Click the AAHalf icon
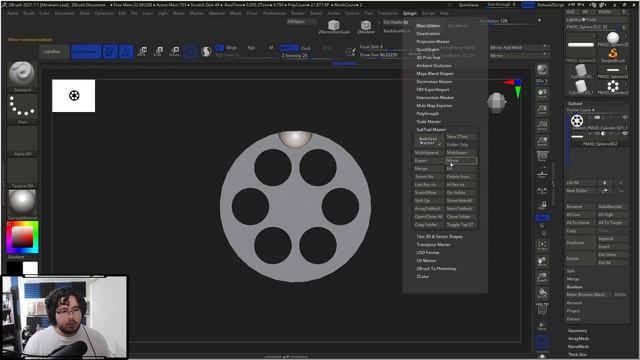The height and width of the screenshot is (360, 640). point(542,141)
